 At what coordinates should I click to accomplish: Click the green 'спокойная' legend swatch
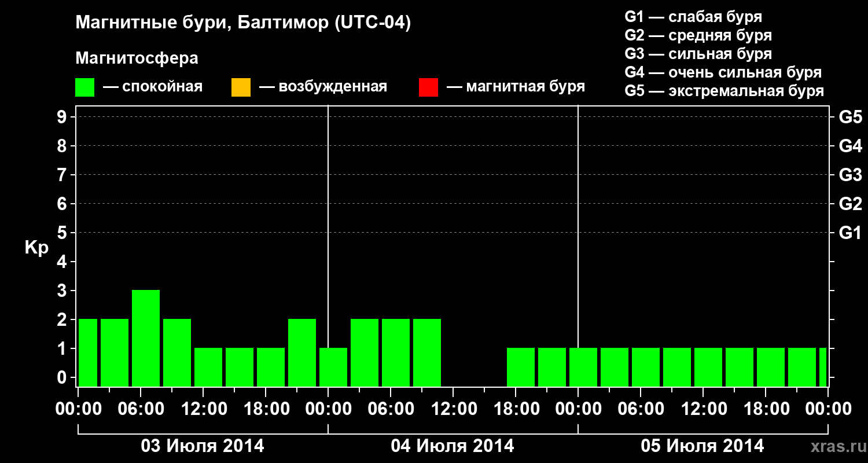(85, 87)
